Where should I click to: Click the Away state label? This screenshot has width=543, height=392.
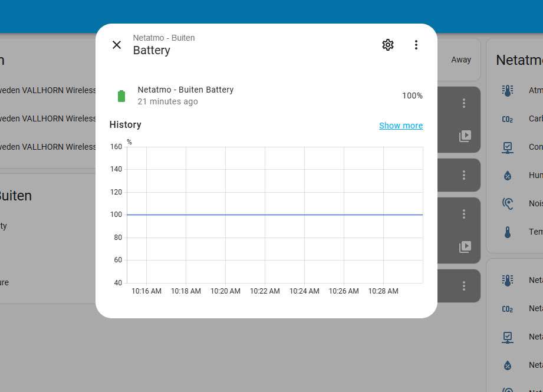461,60
